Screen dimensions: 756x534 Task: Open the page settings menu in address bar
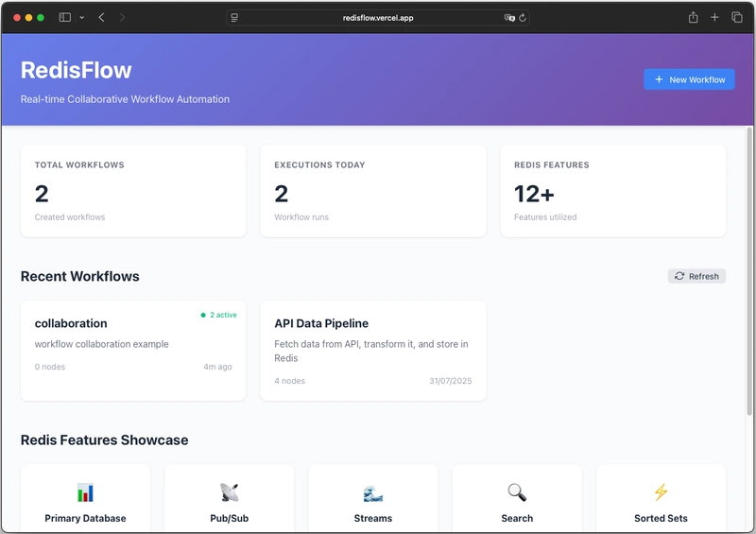[235, 17]
